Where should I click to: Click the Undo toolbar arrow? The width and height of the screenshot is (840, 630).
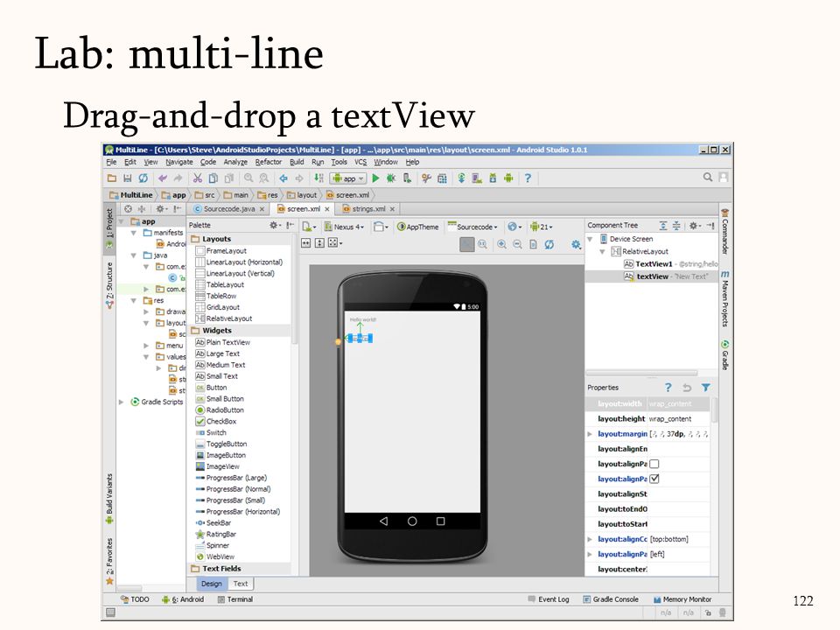pyautogui.click(x=163, y=178)
